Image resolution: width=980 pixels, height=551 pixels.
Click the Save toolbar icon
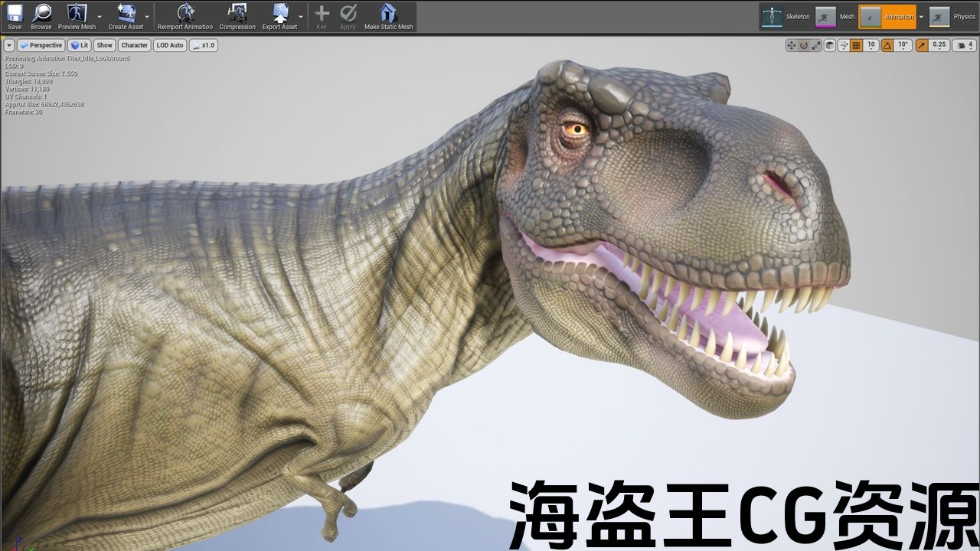tap(15, 16)
